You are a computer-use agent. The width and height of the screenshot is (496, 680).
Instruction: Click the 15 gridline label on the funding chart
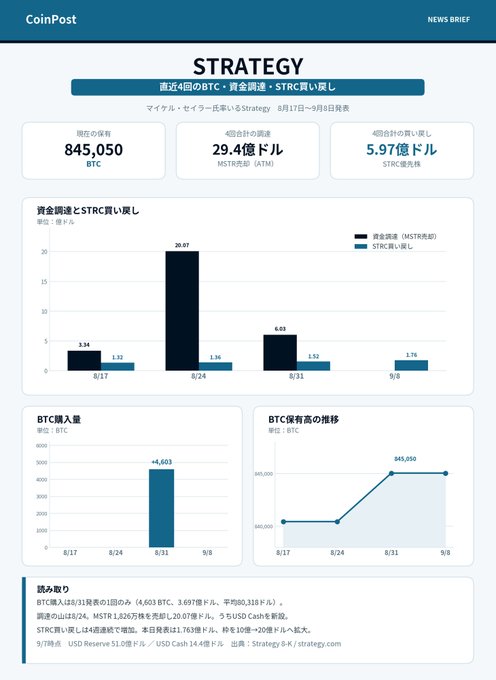[44, 281]
